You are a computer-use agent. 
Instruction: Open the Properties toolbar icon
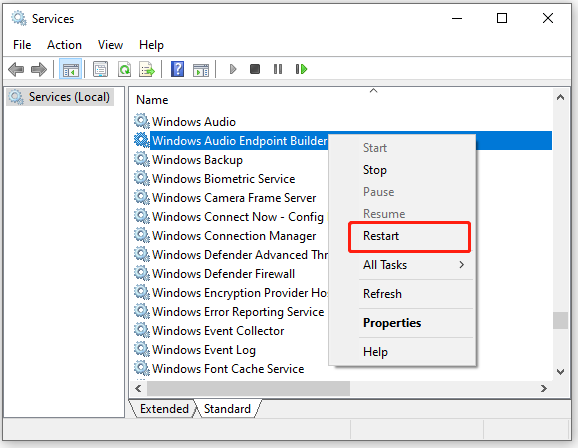[x=100, y=69]
